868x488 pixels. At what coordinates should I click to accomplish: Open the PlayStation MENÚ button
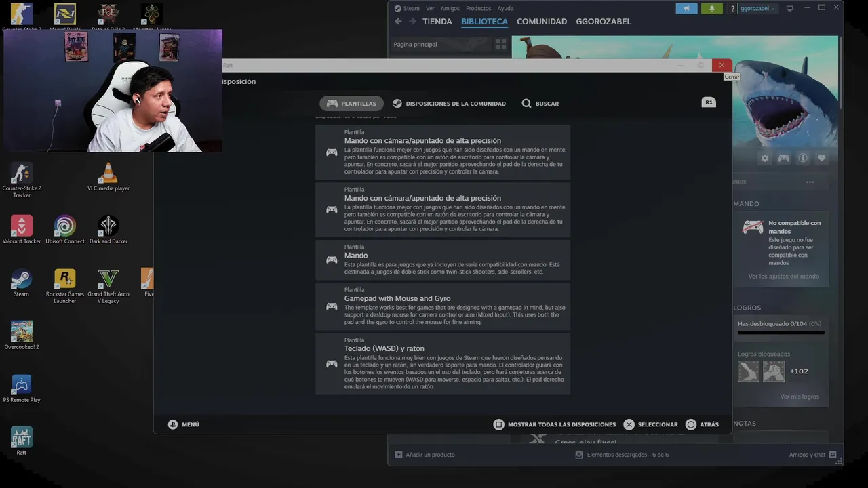pyautogui.click(x=184, y=424)
